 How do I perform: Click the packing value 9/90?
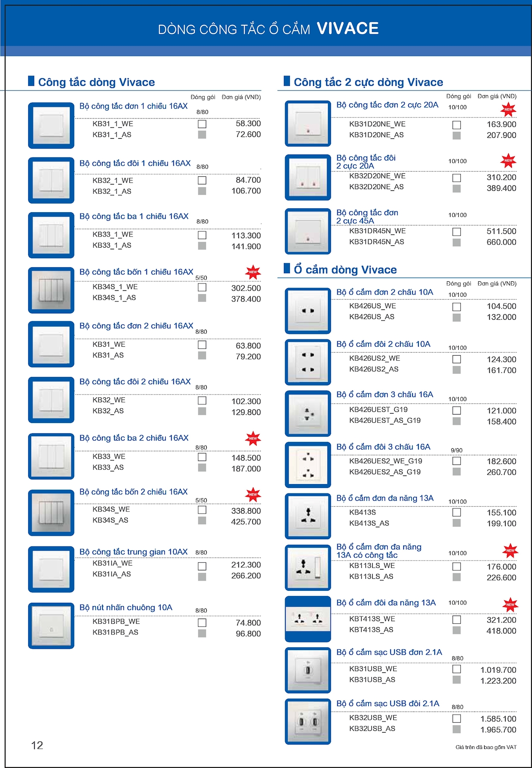[x=456, y=450]
